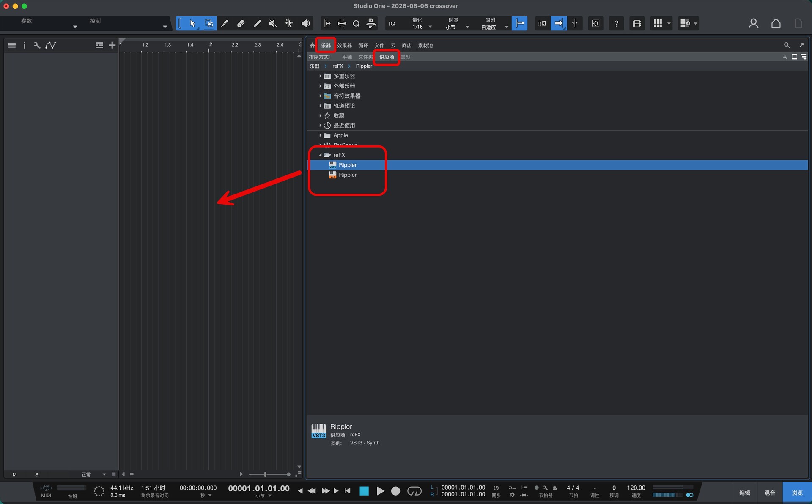Image resolution: width=812 pixels, height=504 pixels.
Task: Start playback with the Play button
Action: (380, 491)
